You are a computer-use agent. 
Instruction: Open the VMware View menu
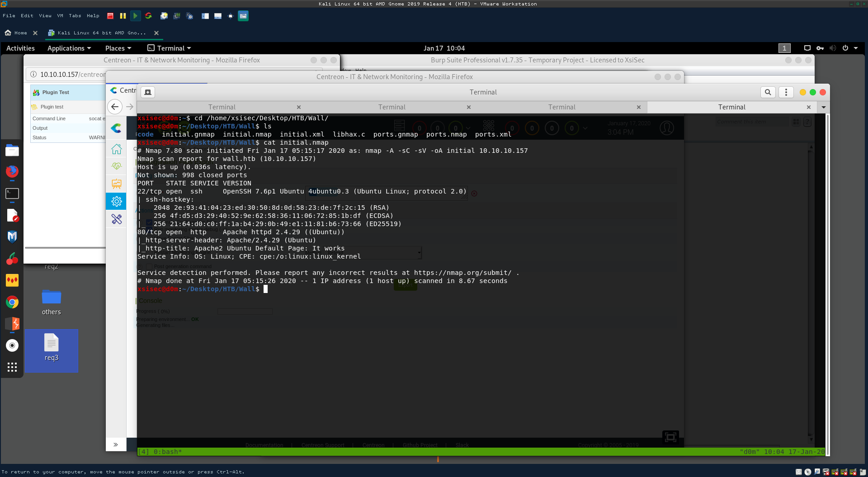click(x=45, y=16)
